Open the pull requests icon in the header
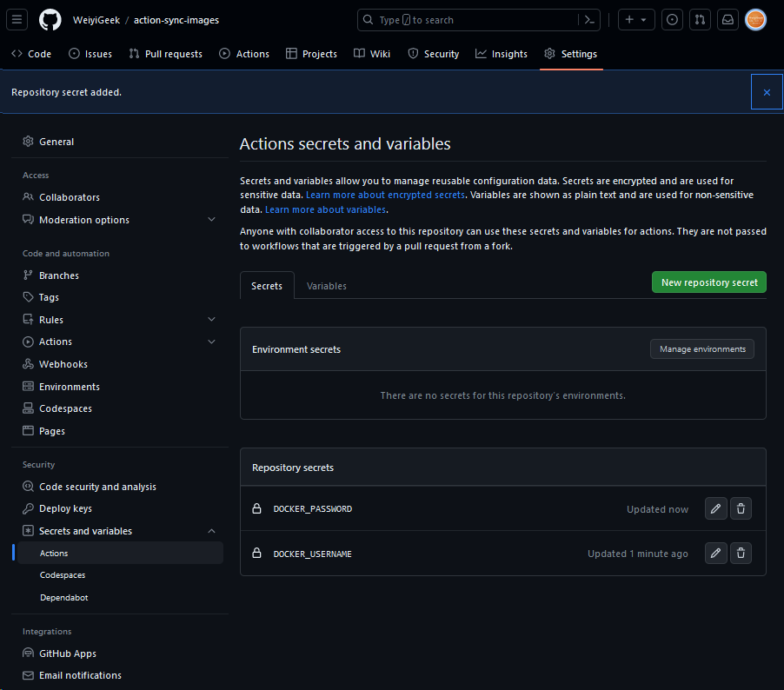This screenshot has height=690, width=784. point(700,19)
